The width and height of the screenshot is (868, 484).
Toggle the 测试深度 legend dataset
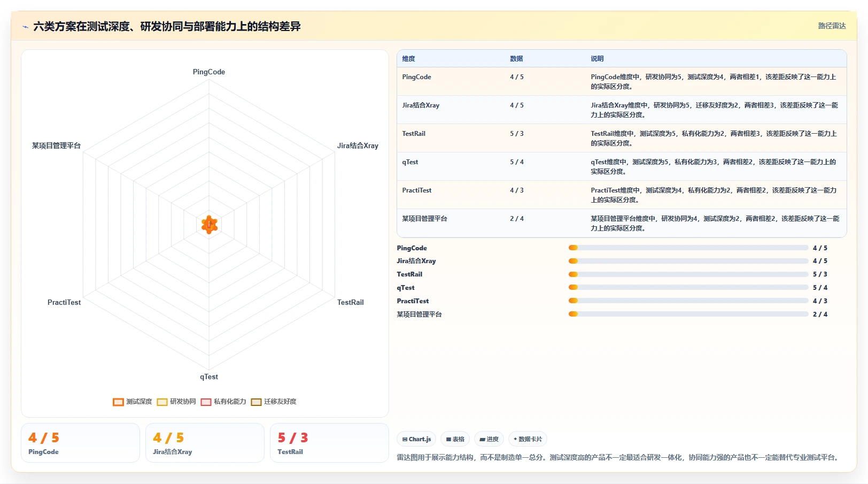click(x=133, y=402)
